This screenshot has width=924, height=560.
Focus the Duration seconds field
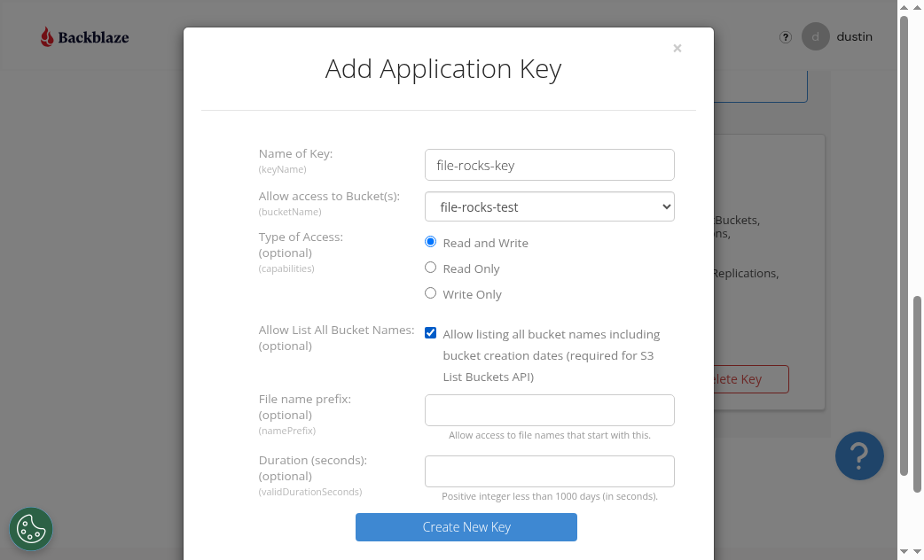tap(549, 471)
